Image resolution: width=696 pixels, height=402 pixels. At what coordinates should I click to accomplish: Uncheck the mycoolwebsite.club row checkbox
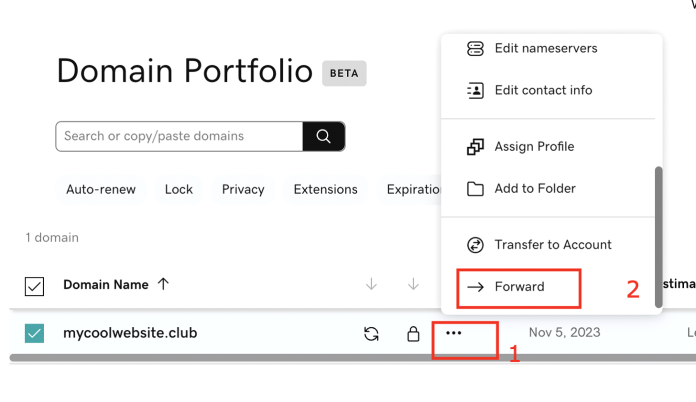(34, 333)
